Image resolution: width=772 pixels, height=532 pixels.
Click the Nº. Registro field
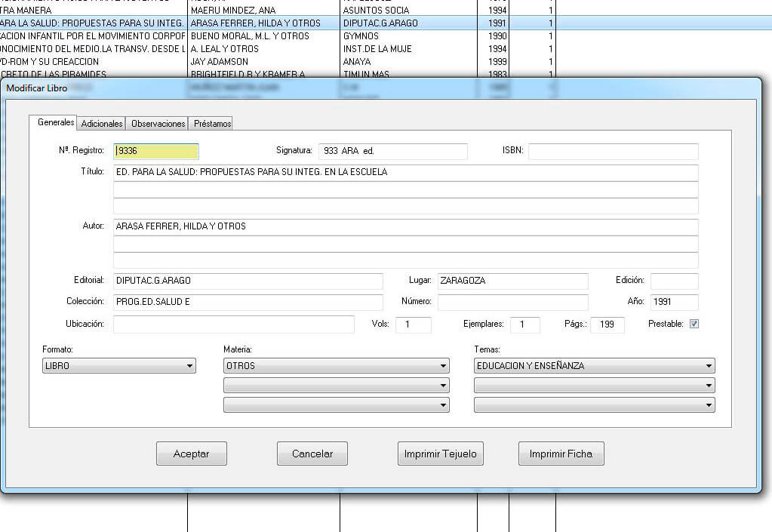pos(155,151)
